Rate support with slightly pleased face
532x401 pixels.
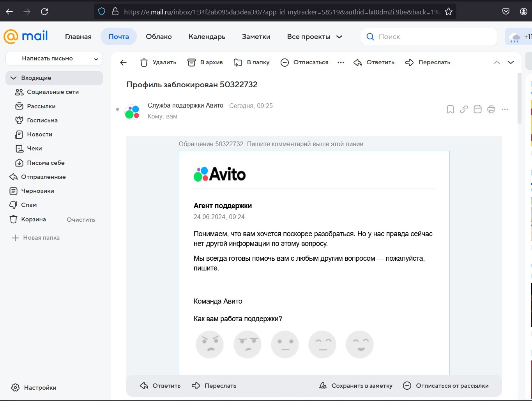click(322, 344)
